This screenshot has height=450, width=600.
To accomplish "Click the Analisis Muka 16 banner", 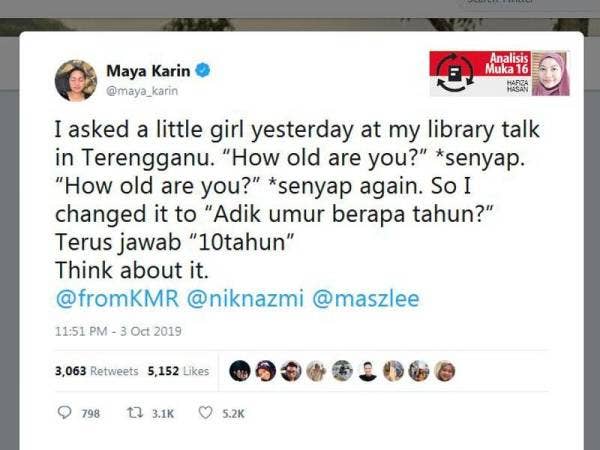I will tap(499, 73).
